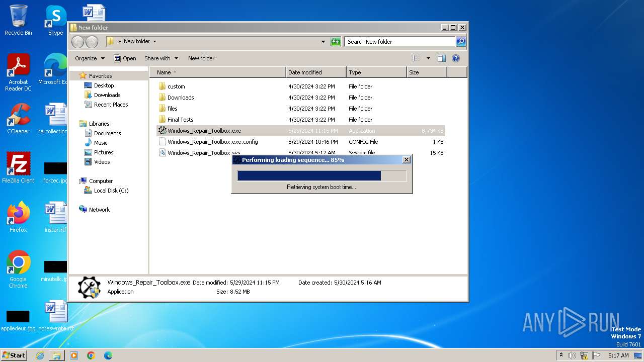
Task: Open Internet Explorer from the taskbar
Action: pyautogui.click(x=40, y=355)
